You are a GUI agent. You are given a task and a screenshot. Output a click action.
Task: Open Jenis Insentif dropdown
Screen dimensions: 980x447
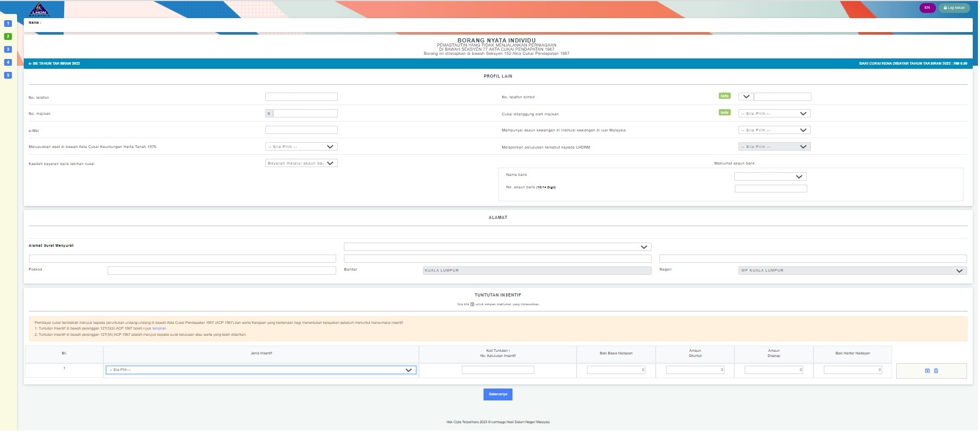tap(261, 370)
